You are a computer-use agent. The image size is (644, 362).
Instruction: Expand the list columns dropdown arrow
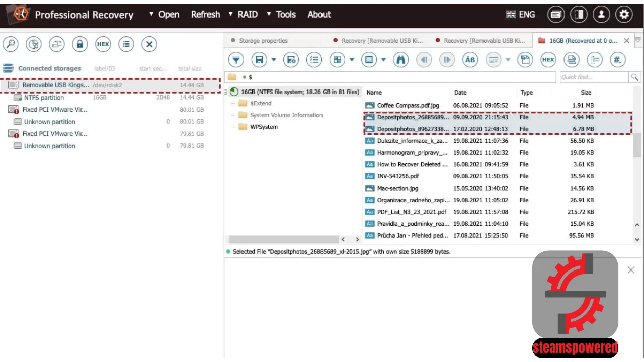(384, 60)
